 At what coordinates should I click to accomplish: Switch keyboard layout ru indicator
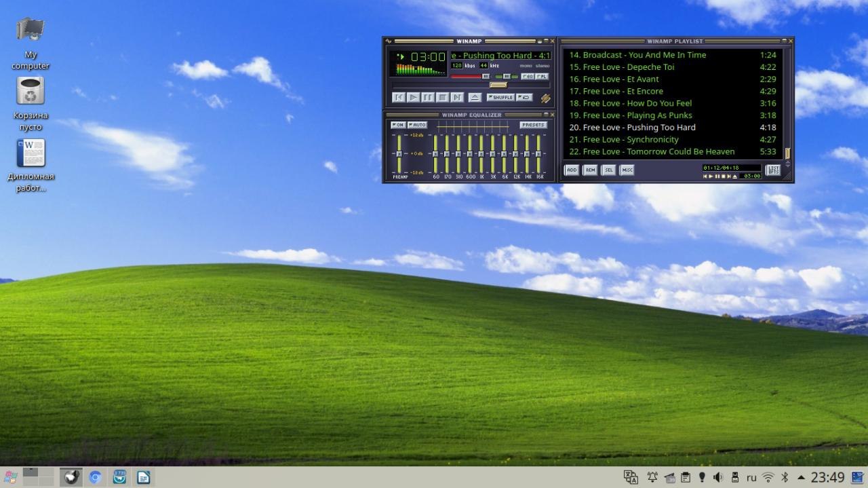click(751, 478)
